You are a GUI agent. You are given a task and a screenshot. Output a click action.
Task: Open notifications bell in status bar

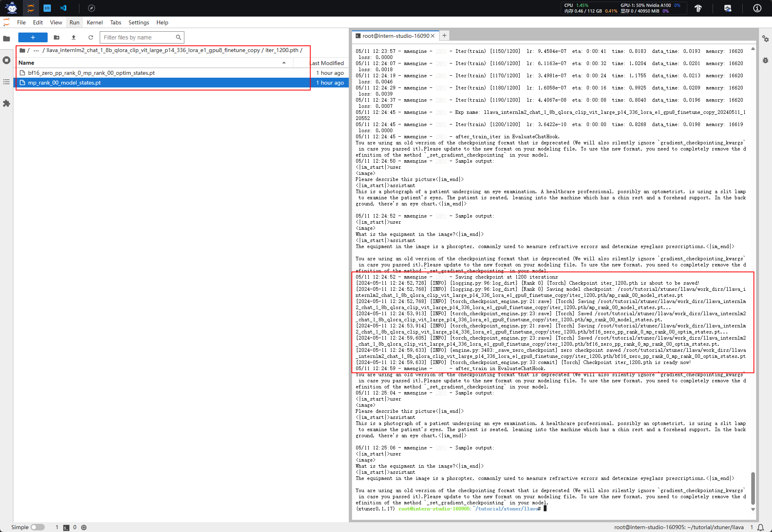click(x=761, y=527)
